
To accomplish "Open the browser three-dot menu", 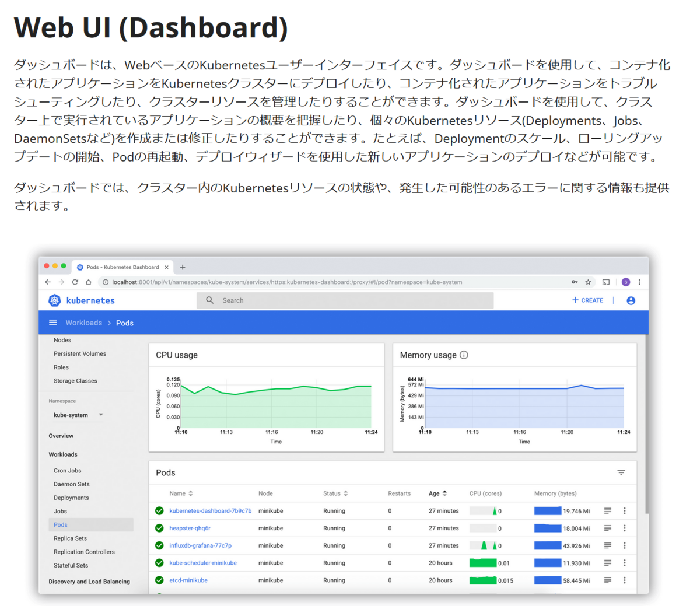I will coord(639,282).
